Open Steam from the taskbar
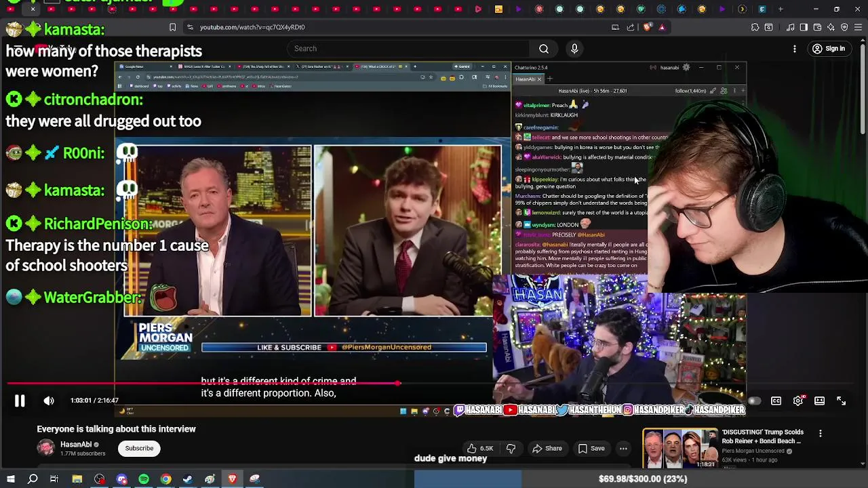The width and height of the screenshot is (868, 488). point(187,479)
